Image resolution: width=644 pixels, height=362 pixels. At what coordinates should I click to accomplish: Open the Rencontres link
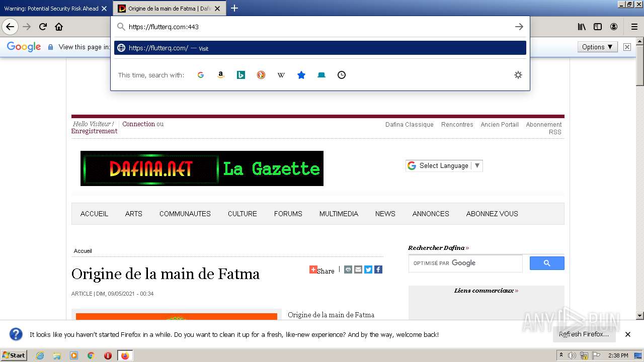(457, 125)
